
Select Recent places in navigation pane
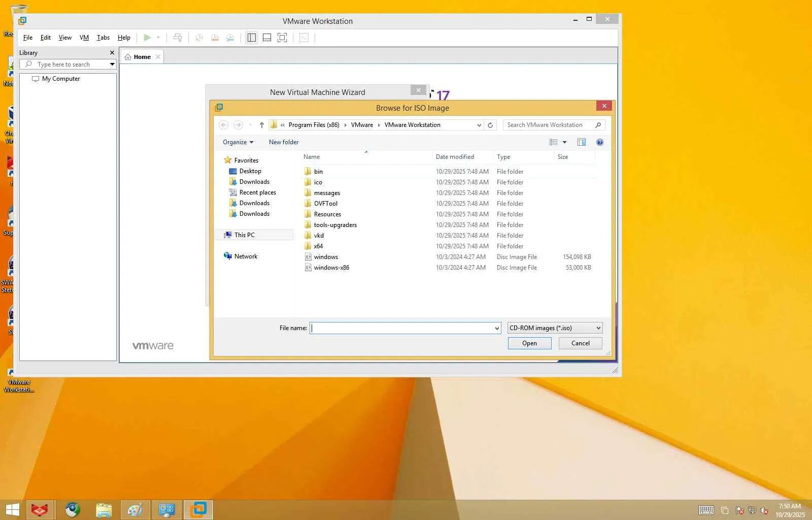point(258,192)
